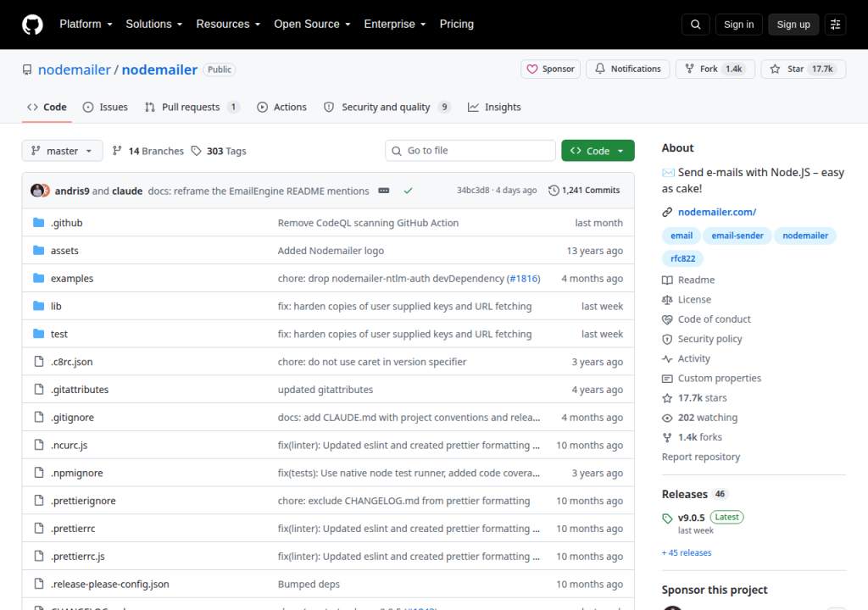This screenshot has width=868, height=610.
Task: Expand the commit message ellipsis
Action: click(384, 191)
